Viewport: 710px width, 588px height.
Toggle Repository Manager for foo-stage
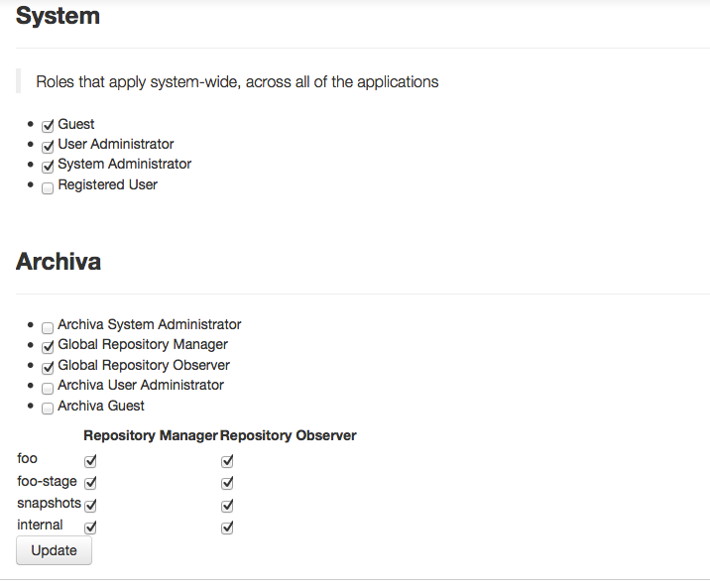90,483
